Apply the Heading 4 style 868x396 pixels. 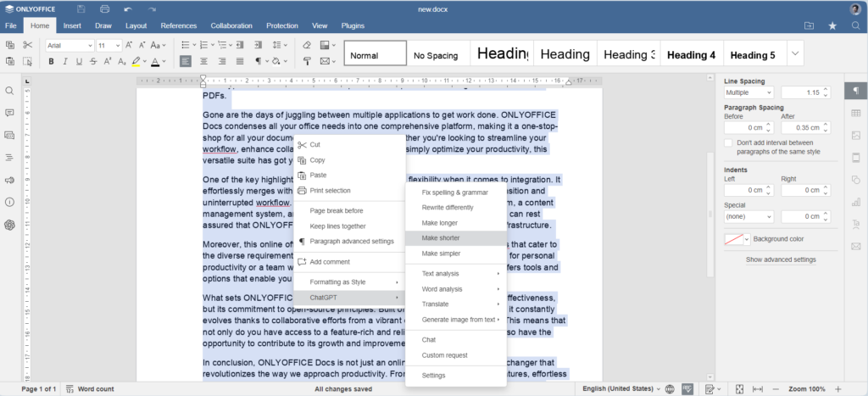click(691, 55)
